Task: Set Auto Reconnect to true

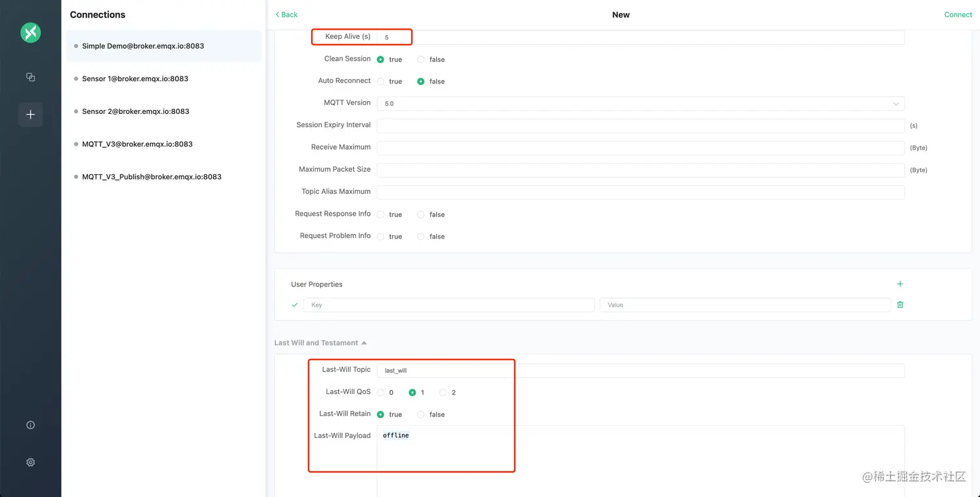Action: (380, 82)
